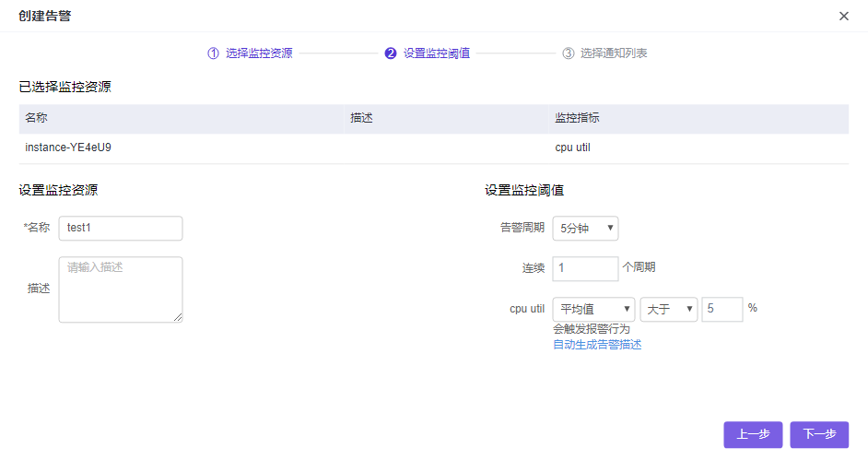Click the 监控指标 column header
Image resolution: width=868 pixels, height=472 pixels.
578,119
